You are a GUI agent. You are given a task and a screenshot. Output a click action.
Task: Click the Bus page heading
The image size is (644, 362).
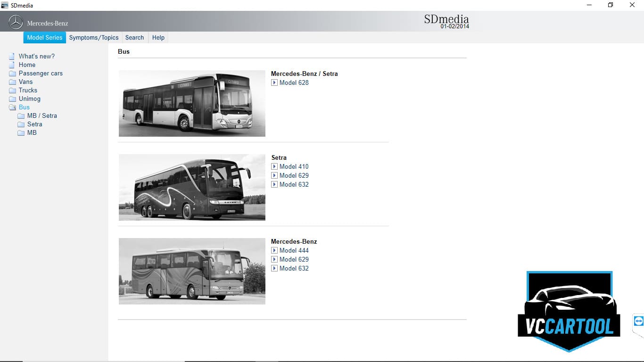coord(124,51)
